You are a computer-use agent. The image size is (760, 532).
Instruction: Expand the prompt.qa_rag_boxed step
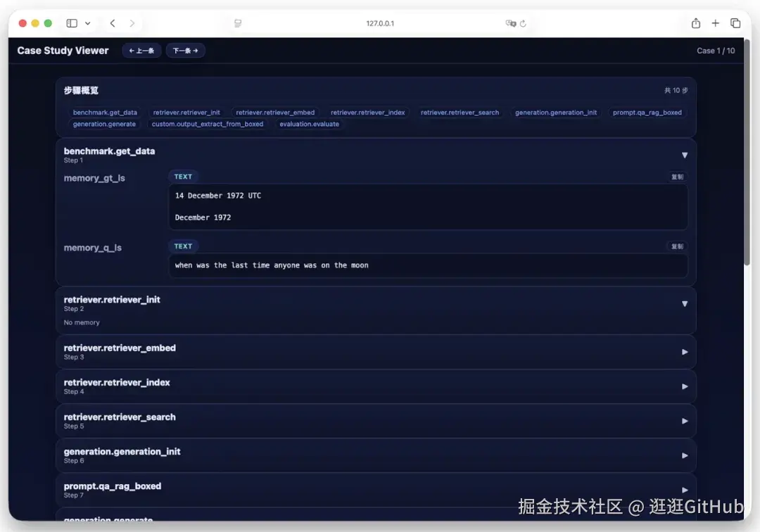(x=684, y=490)
